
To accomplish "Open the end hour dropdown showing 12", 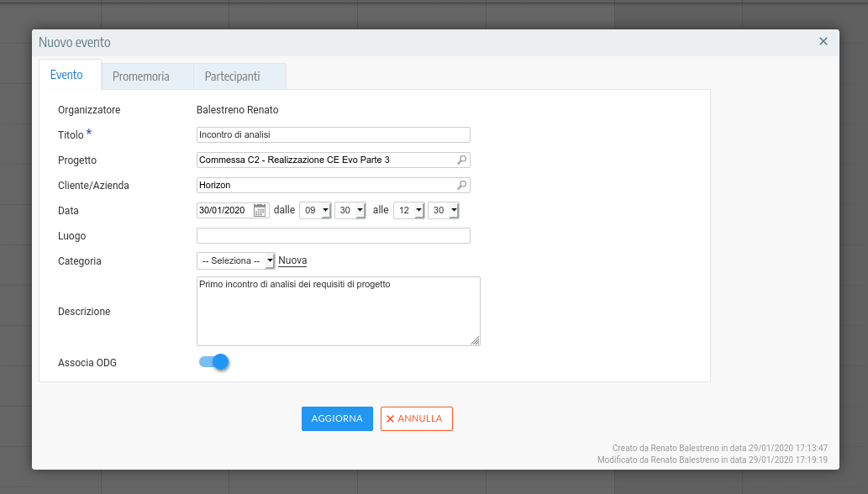I will click(x=409, y=211).
